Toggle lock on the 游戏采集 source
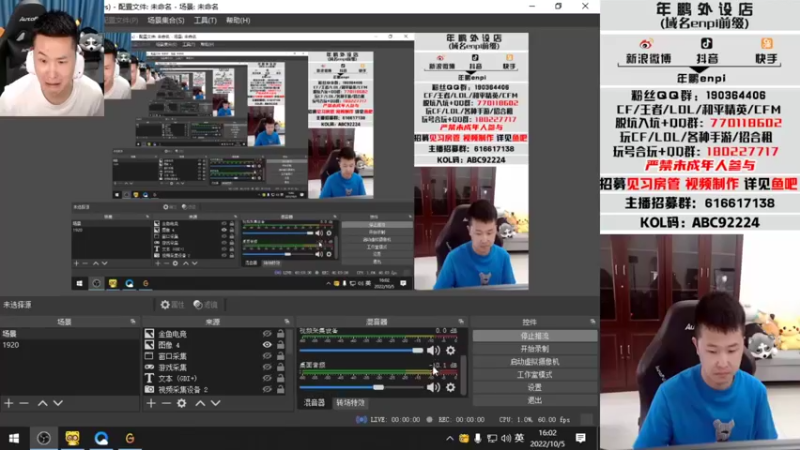The height and width of the screenshot is (450, 800). click(x=281, y=367)
